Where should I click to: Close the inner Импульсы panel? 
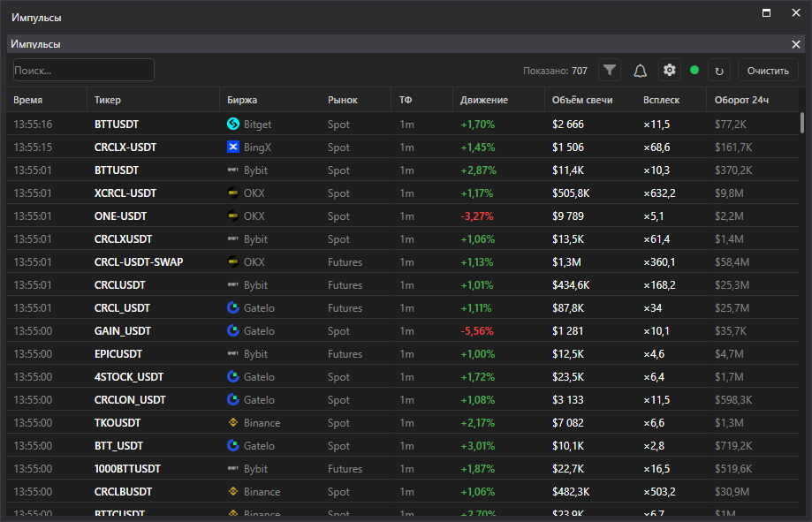[x=796, y=44]
